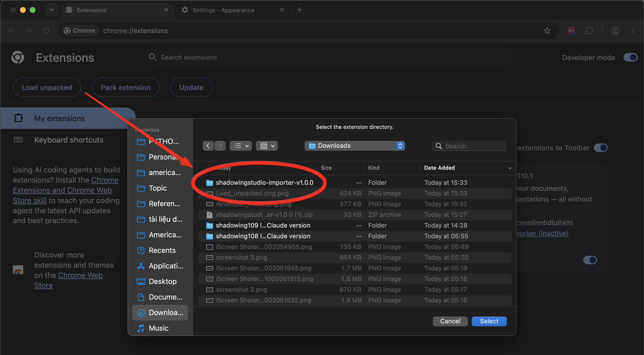The image size is (644, 355).
Task: Open the Chrome profile avatar icon
Action: (x=615, y=30)
